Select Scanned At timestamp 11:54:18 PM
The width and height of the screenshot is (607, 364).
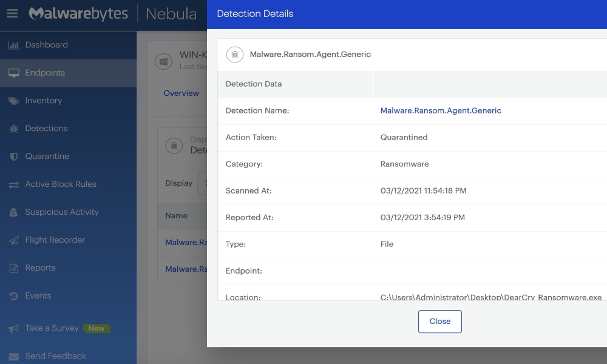coord(423,190)
